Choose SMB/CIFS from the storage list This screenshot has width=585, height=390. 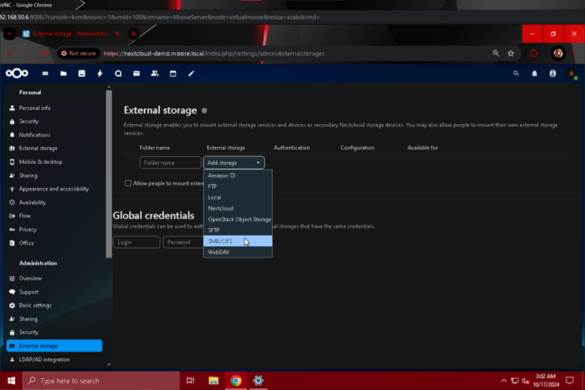(238, 241)
